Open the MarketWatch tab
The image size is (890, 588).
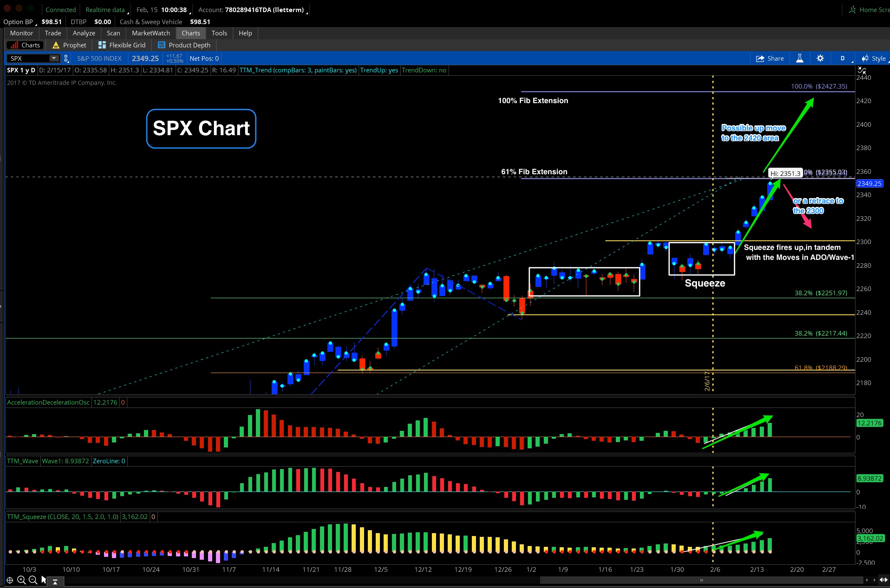[x=151, y=33]
